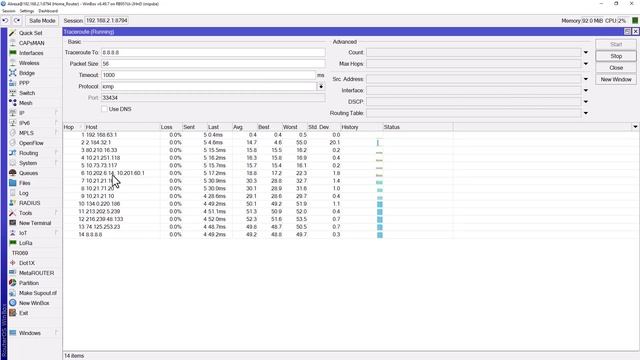Open CAPsMAN menu

(x=31, y=43)
